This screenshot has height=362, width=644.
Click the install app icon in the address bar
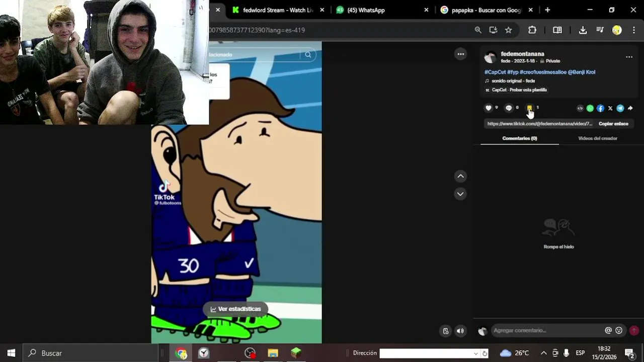[x=493, y=30]
